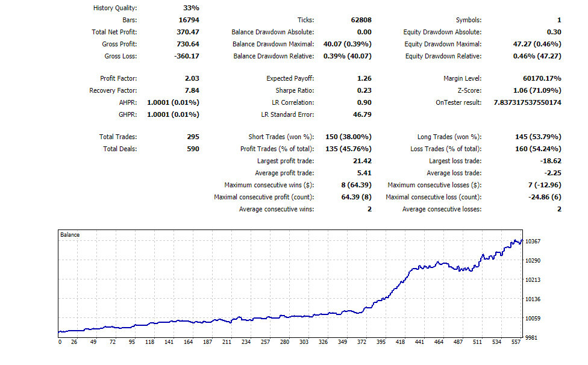588x365 pixels.
Task: Select Maximal consecutive profit value 64.39 (8)
Action: click(x=356, y=197)
